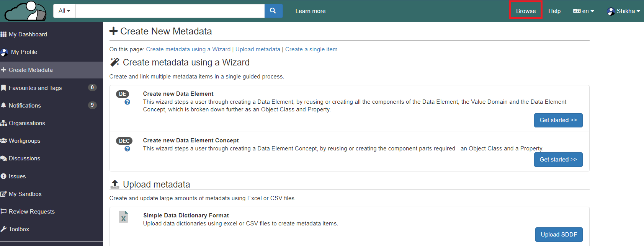
Task: Click the DE badge icon
Action: pyautogui.click(x=123, y=94)
